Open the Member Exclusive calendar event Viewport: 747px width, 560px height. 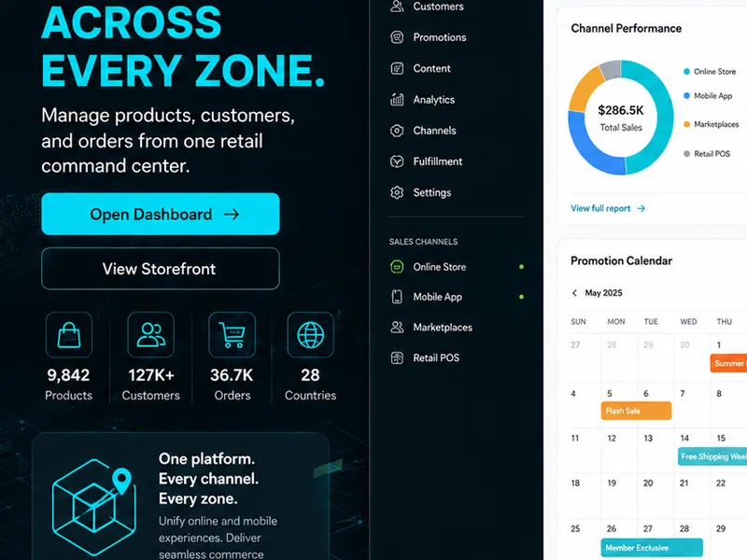click(652, 548)
